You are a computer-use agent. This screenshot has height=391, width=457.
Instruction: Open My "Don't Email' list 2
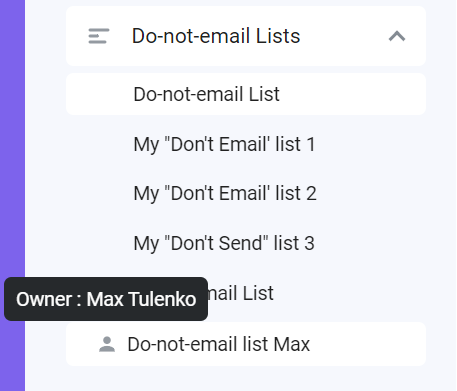pos(225,193)
